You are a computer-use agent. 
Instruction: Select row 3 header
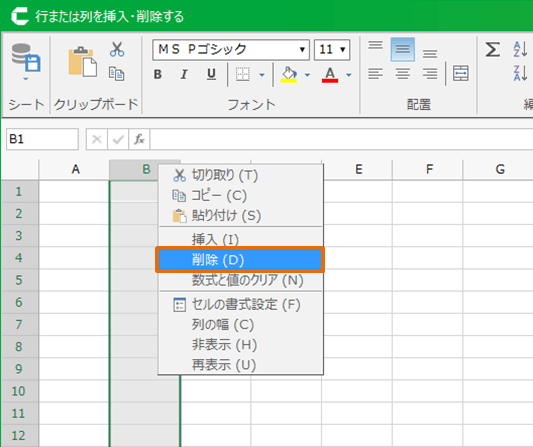tap(20, 236)
